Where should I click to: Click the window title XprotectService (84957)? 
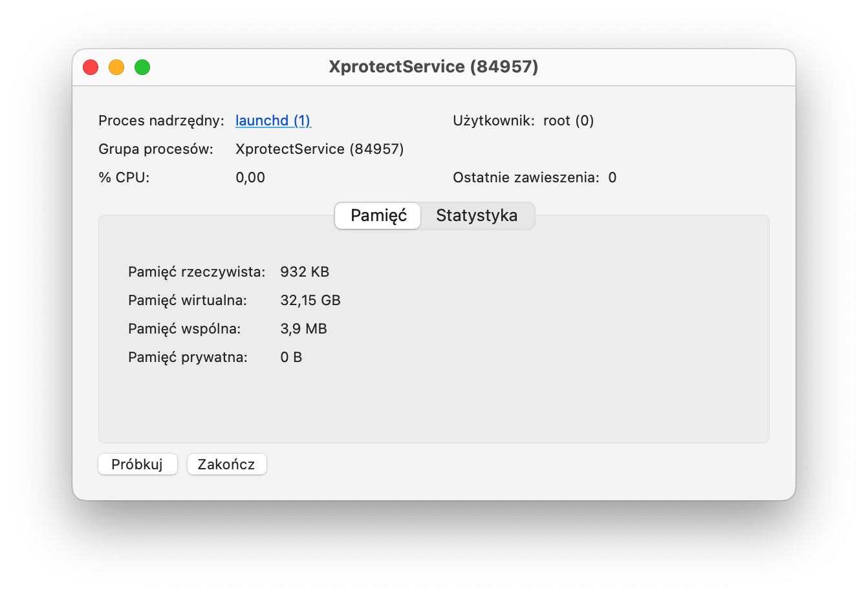click(x=433, y=67)
